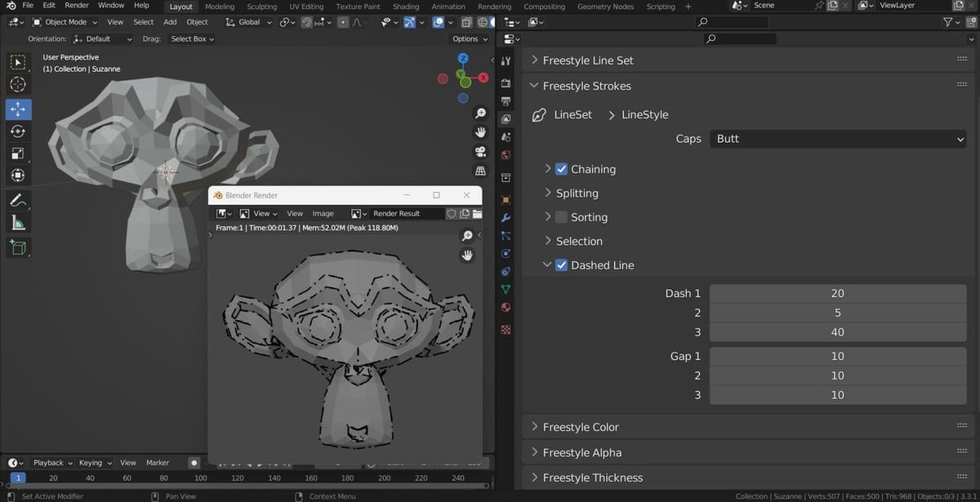Open the Global transform orientation dropdown
This screenshot has width=980, height=502.
[x=249, y=22]
